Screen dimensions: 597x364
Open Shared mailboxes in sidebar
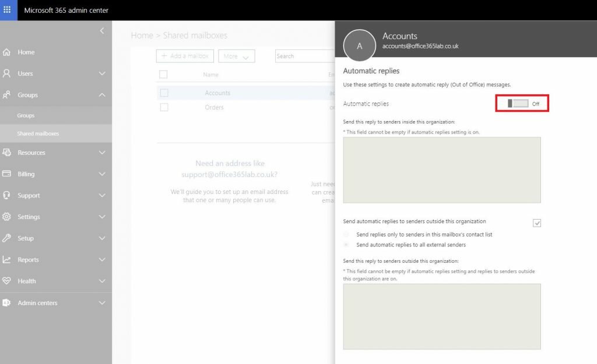point(38,133)
